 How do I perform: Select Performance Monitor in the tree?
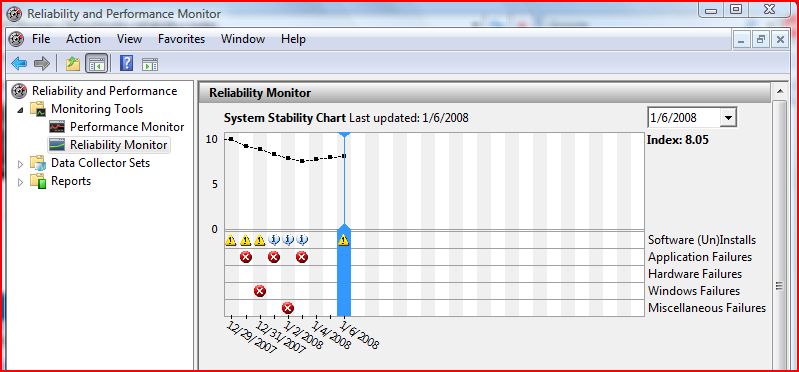(x=127, y=127)
